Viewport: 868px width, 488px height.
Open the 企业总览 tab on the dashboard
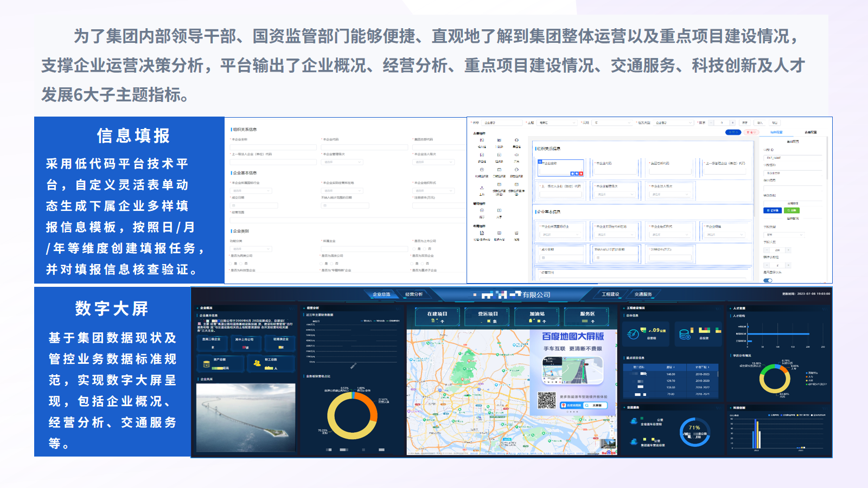381,294
